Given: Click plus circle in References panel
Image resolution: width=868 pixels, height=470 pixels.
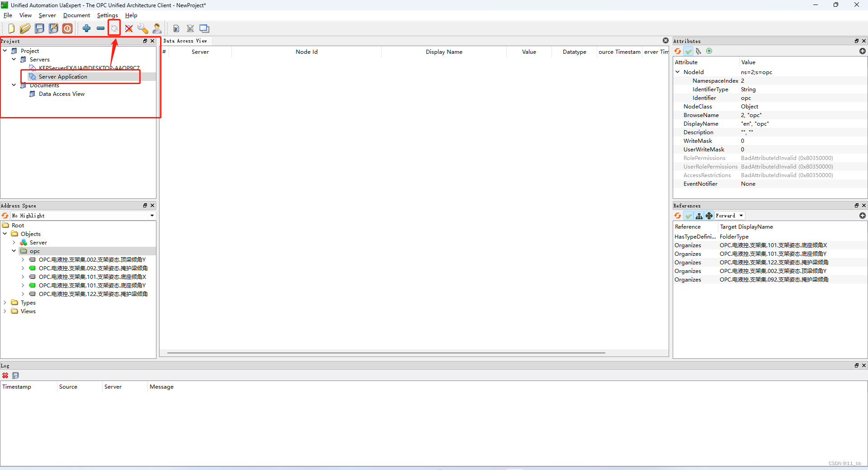Looking at the screenshot, I should (x=862, y=216).
